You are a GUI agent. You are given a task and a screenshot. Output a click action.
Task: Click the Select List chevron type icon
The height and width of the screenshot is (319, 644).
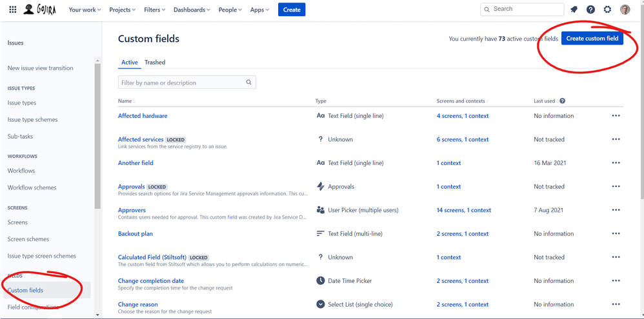[x=321, y=304]
